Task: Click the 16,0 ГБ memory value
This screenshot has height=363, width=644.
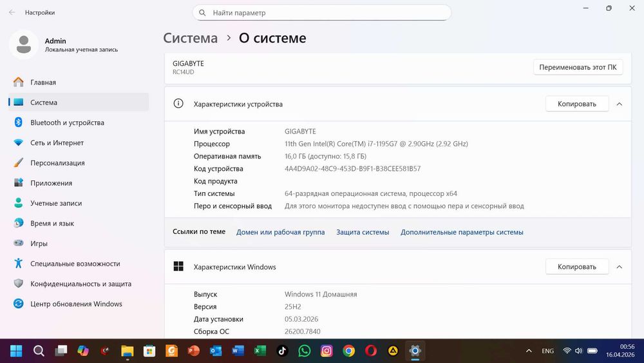Action: pos(325,156)
